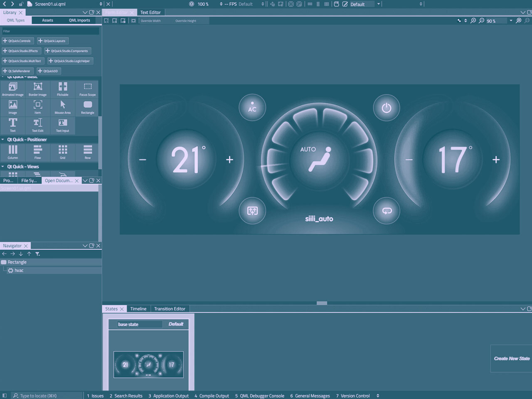The image size is (532, 399).
Task: Select the Rectangle component in QML Types
Action: [87, 107]
